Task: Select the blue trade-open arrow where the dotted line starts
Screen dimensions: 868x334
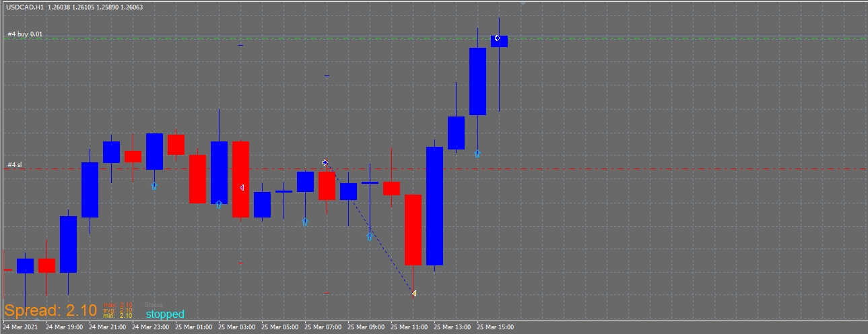Action: pos(325,162)
